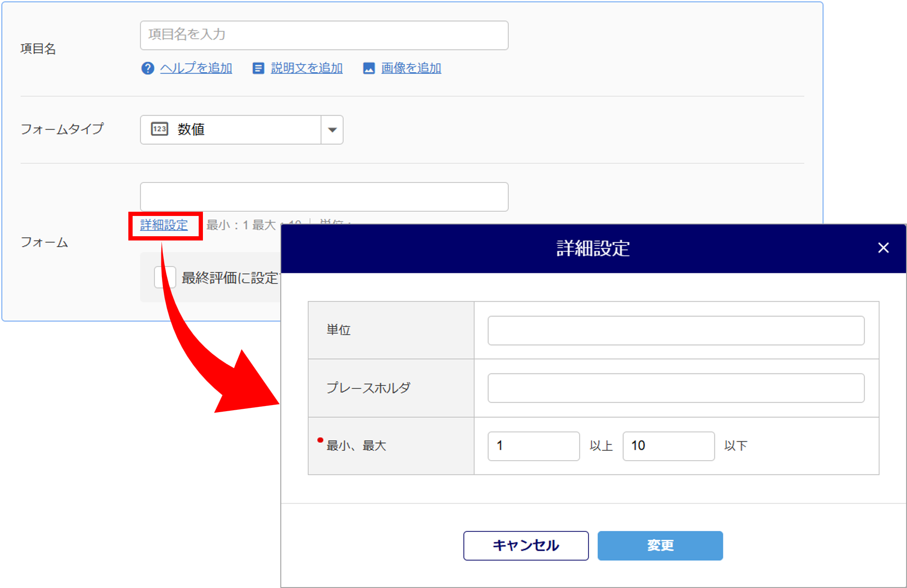Open the ヘルプを追加 link
Screen dimensions: 907x588
196,68
